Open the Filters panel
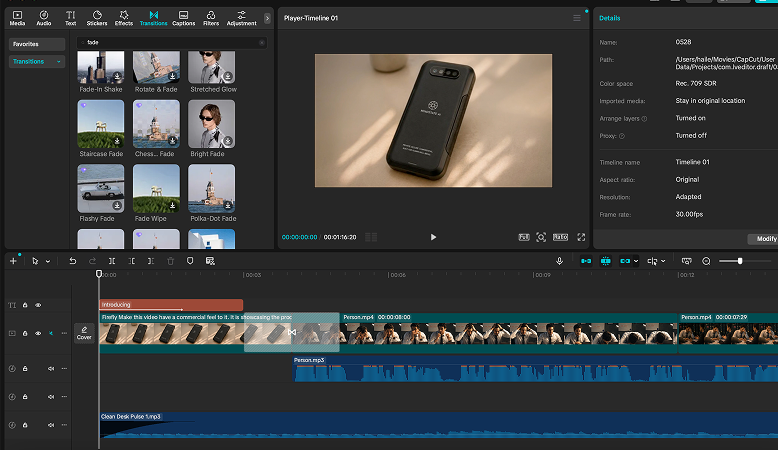This screenshot has width=778, height=450. click(211, 18)
